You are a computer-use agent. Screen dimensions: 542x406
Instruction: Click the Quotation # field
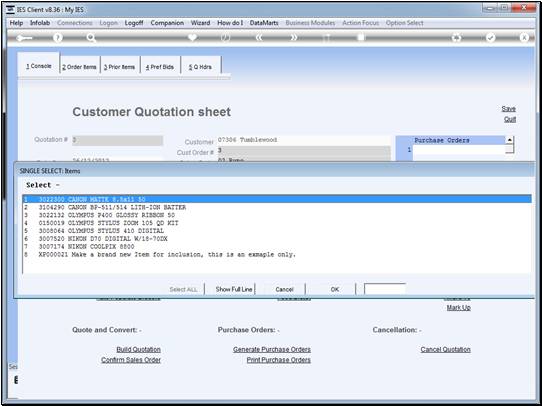(x=118, y=140)
